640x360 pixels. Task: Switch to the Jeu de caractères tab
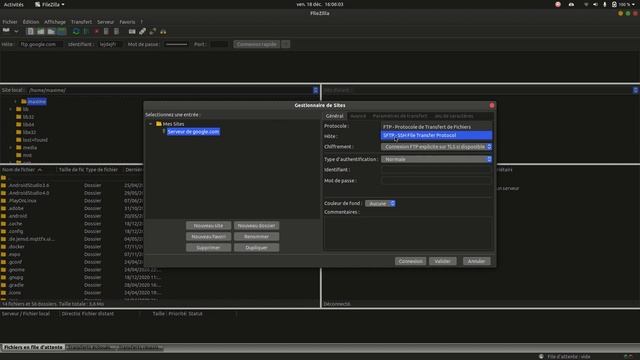coord(454,116)
